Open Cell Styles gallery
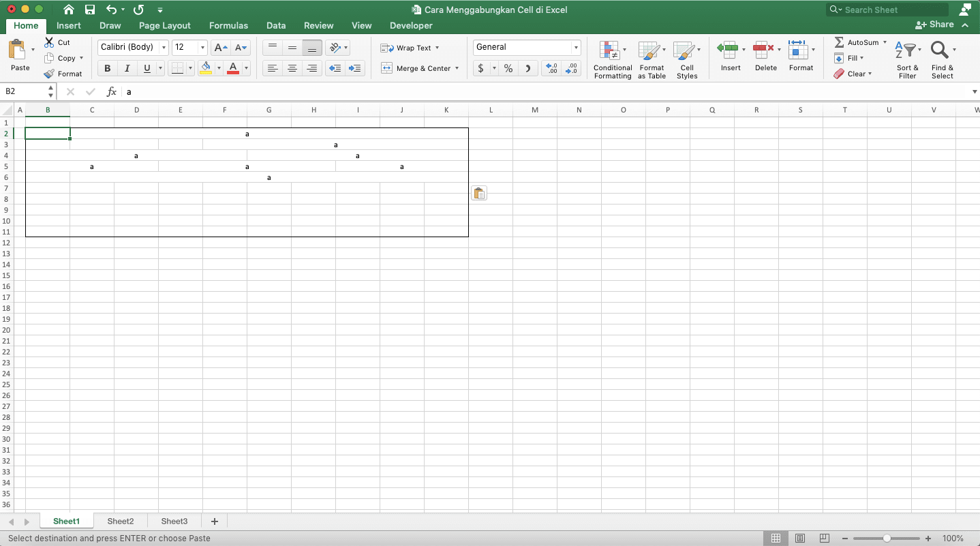Screen dimensions: 980x546 click(687, 60)
